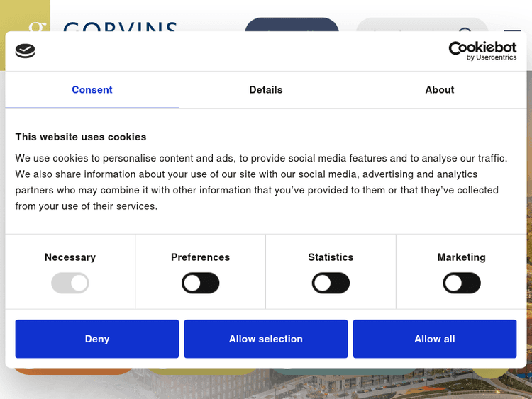Screen dimensions: 532x399
Task: Open the Cookiebot by Usercentrics logo link
Action: tap(482, 50)
